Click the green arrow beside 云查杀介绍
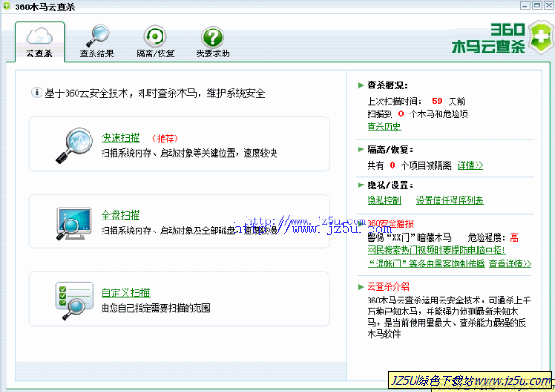Viewport: 555px width, 392px height. pos(361,286)
